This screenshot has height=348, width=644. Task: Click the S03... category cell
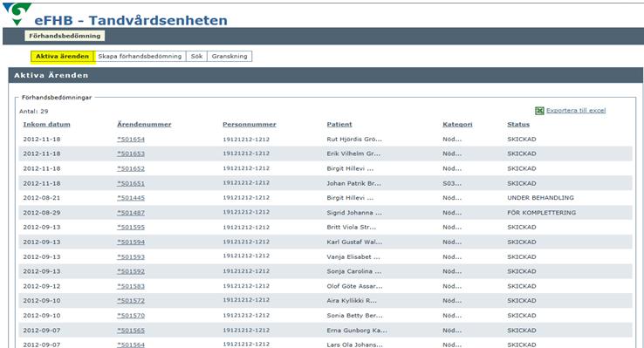pyautogui.click(x=452, y=183)
